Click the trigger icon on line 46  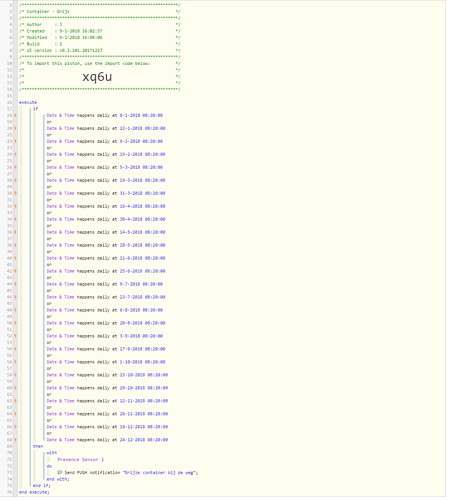[15, 297]
